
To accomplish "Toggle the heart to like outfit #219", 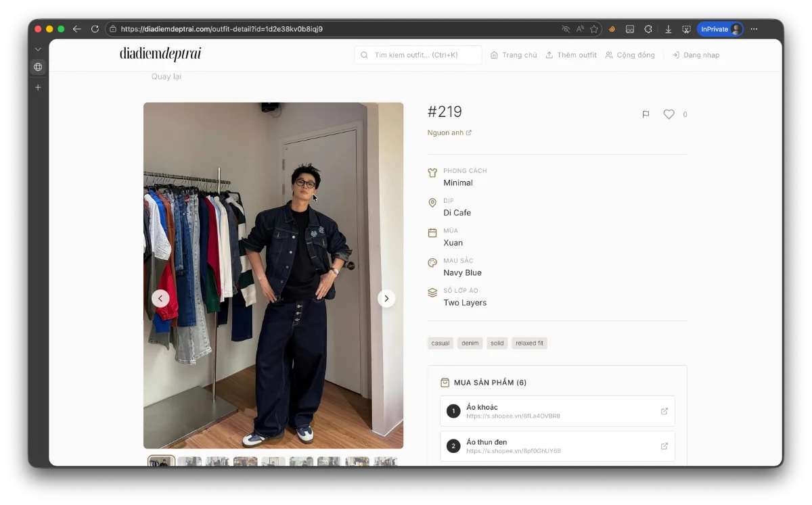I will [669, 114].
